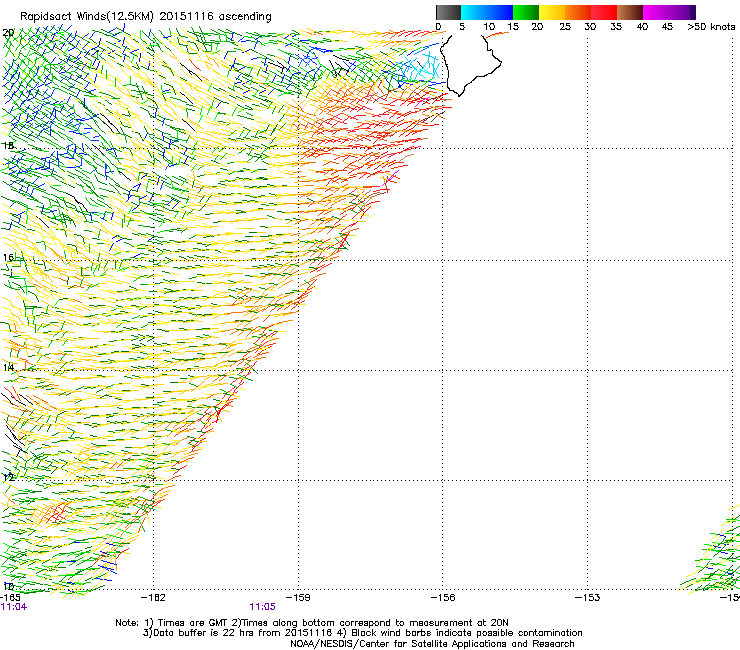Image resolution: width=740 pixels, height=650 pixels.
Task: Select the yellow 20-25 knots legend swatch
Action: (x=552, y=12)
